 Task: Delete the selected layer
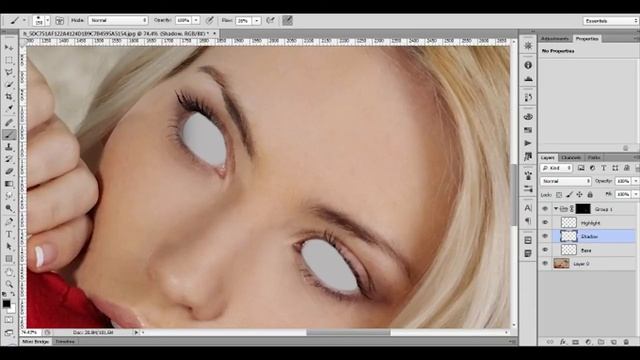click(626, 342)
